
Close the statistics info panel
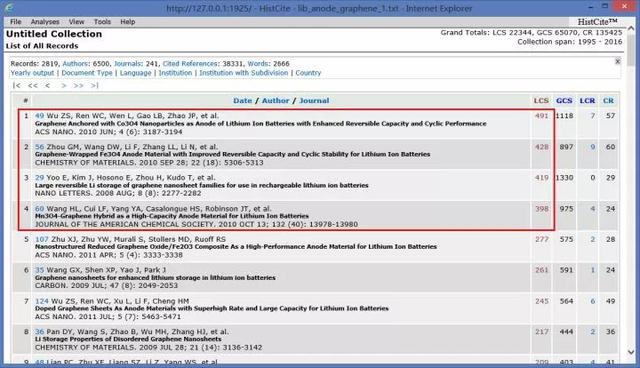coord(618,61)
